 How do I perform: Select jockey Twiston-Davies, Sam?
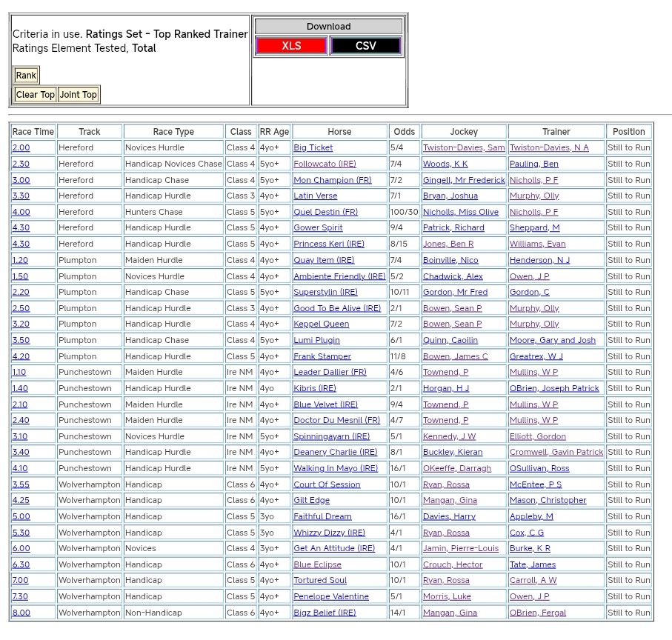point(464,148)
